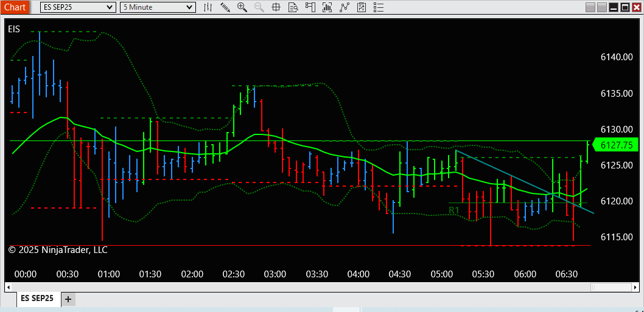Click the orange Chart menu button

(x=15, y=7)
